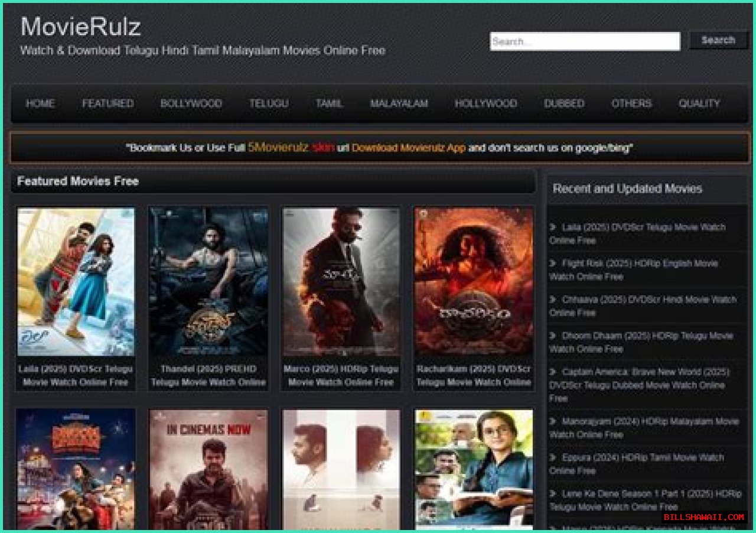Open the DUBBED category menu
The image size is (756, 533).
pyautogui.click(x=565, y=103)
